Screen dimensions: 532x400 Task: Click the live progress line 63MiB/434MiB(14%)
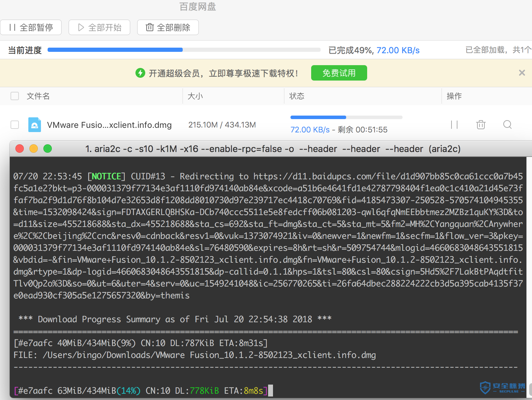pos(141,391)
